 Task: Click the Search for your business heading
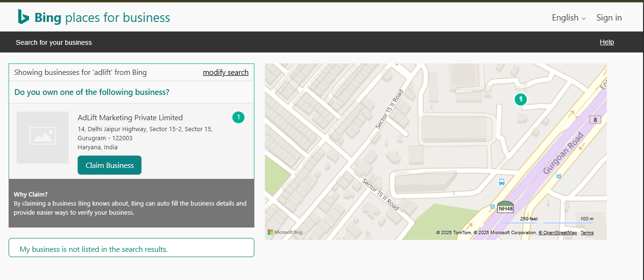tap(54, 42)
